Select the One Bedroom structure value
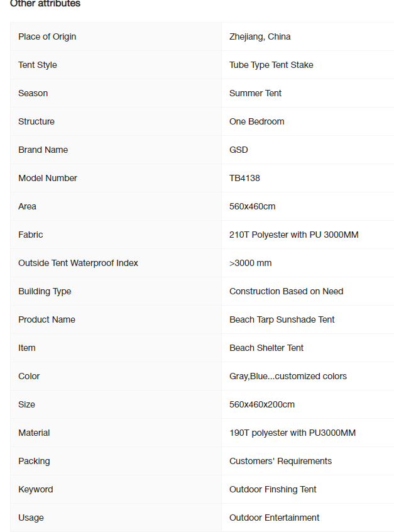 (x=256, y=121)
